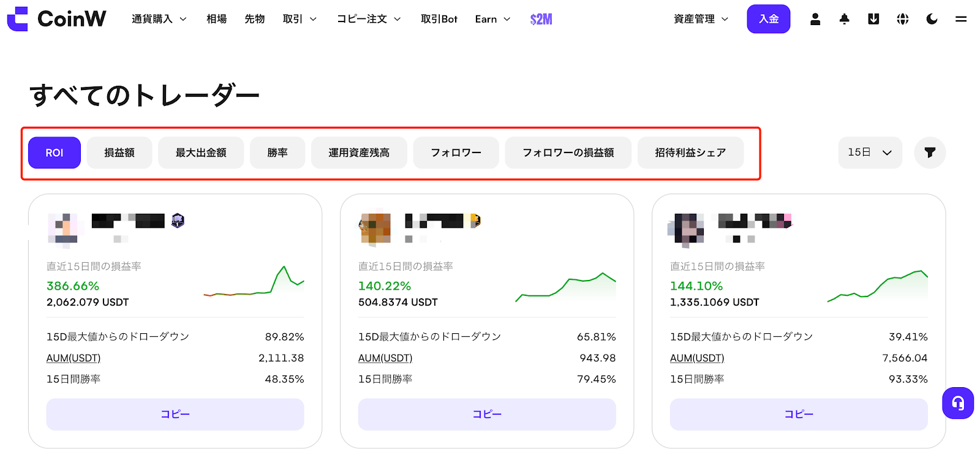Open the user profile icon
Image resolution: width=980 pixels, height=460 pixels.
pos(815,19)
